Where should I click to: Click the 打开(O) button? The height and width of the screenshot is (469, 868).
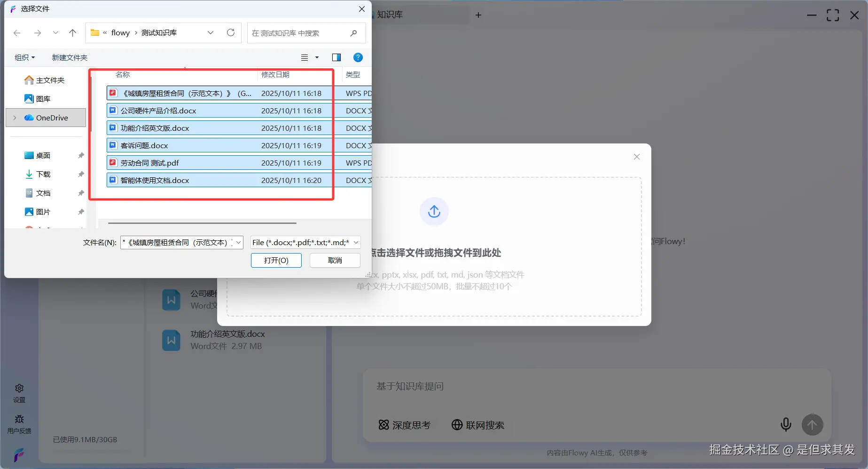[276, 260]
